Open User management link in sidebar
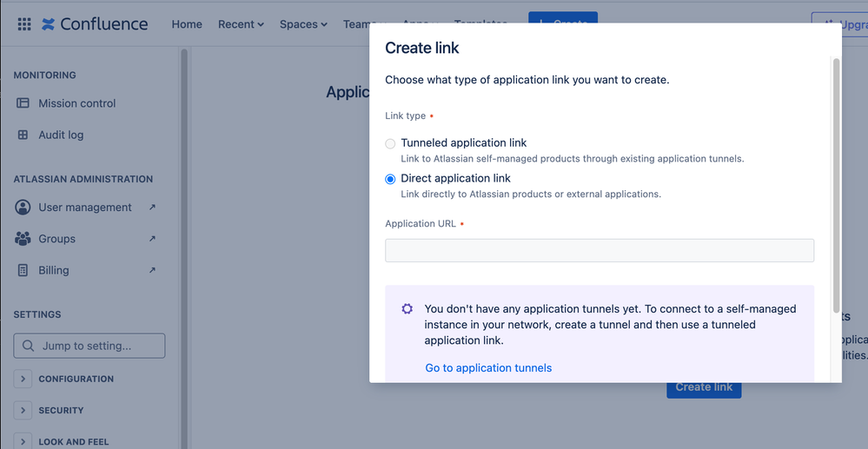 pyautogui.click(x=84, y=207)
